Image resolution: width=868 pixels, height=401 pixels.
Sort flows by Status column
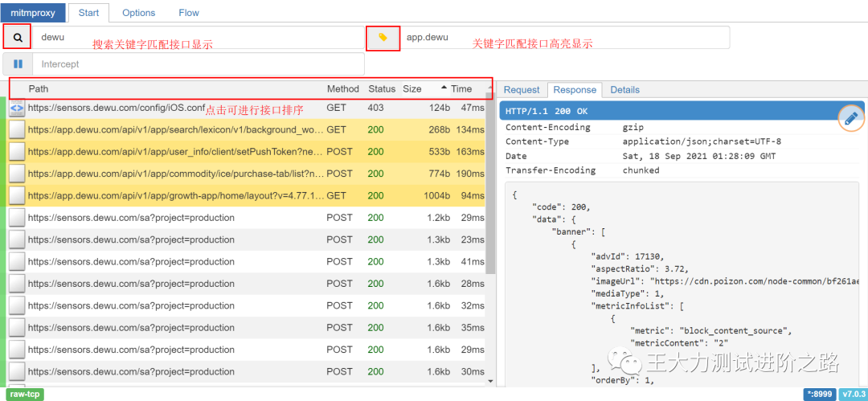tap(382, 88)
